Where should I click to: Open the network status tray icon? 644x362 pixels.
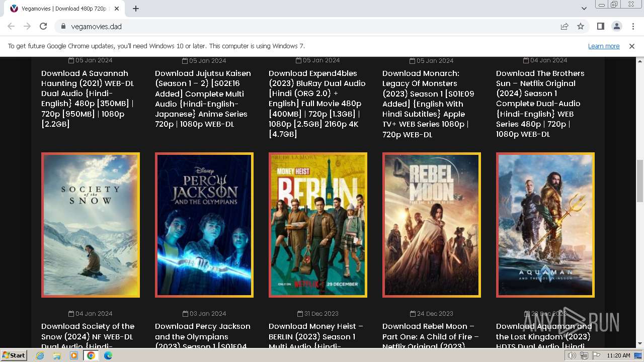pos(584,355)
